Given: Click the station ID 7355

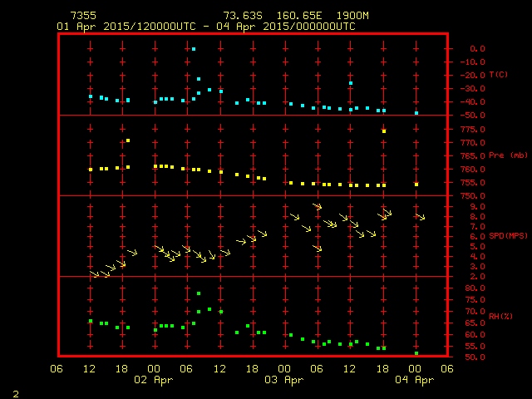Looking at the screenshot, I should point(83,16).
